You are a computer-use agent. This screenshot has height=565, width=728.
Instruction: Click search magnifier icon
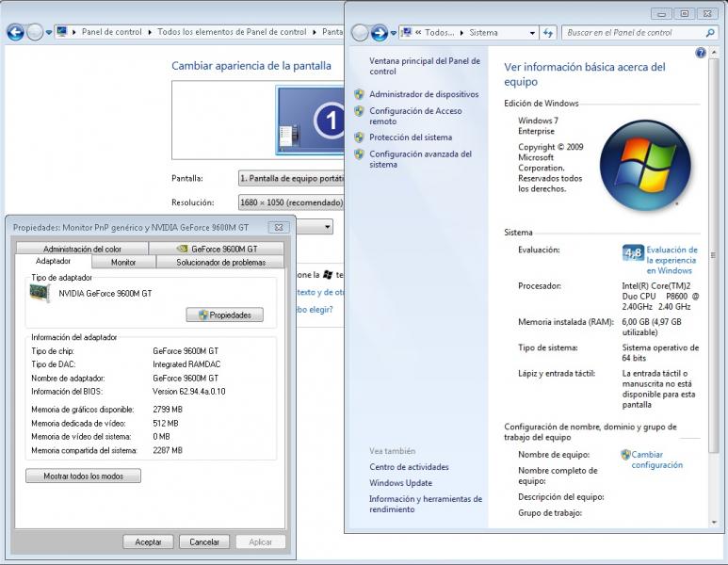[710, 33]
